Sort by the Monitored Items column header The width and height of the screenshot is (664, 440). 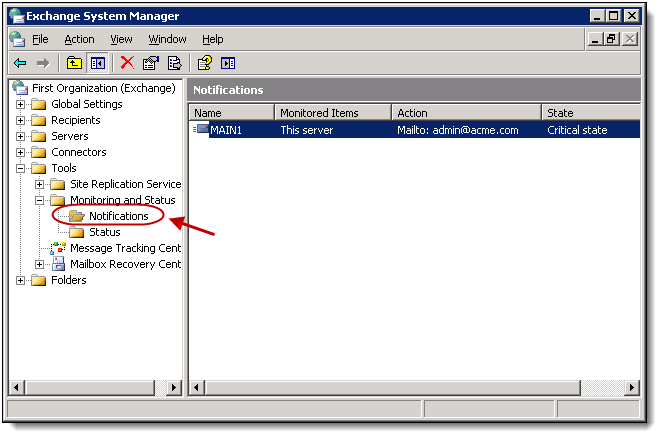[x=333, y=113]
